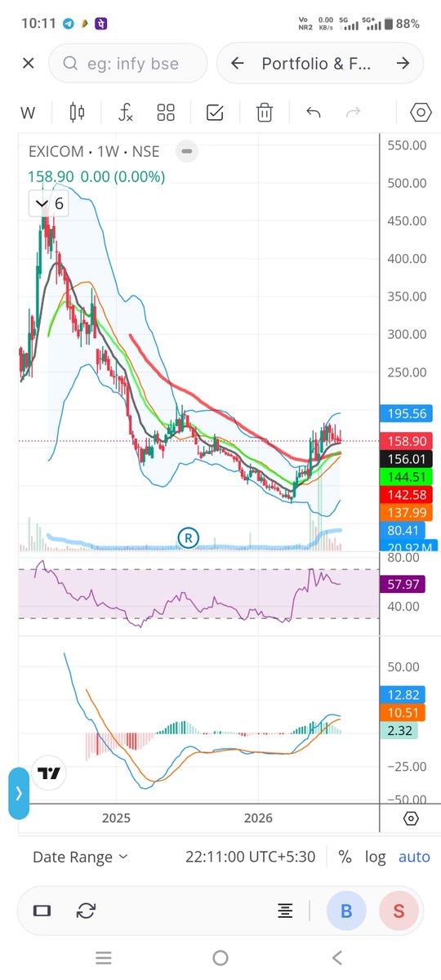
Task: Expand the 6 indicators list
Action: click(47, 203)
